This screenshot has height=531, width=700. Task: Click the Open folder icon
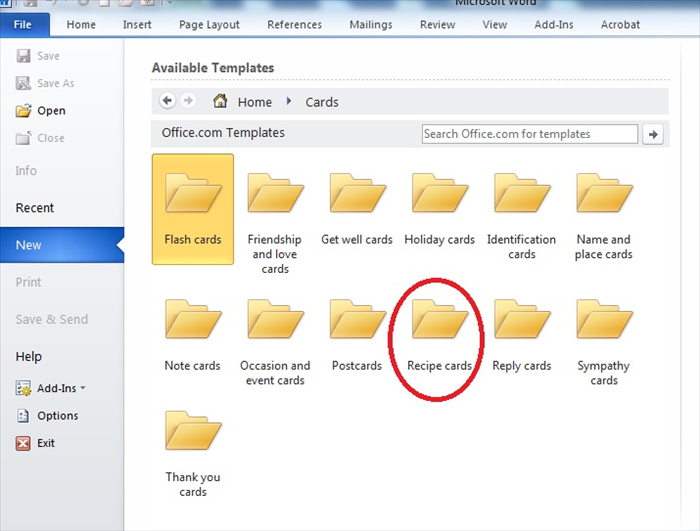tap(23, 110)
